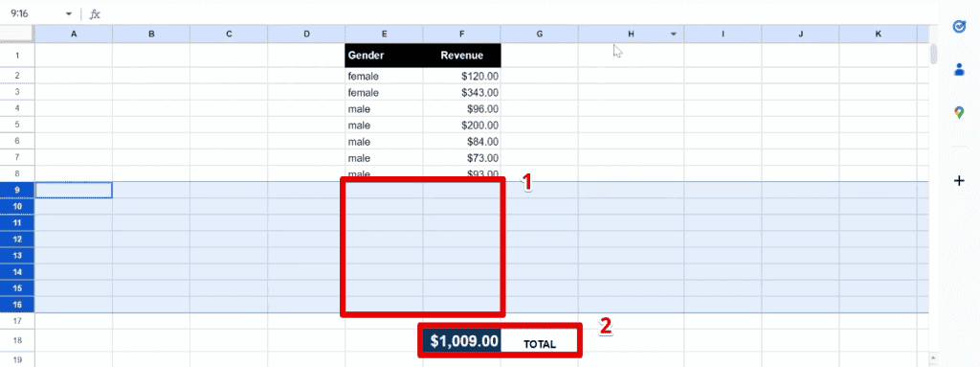Select row 6 header
The image size is (980, 367).
pos(17,141)
